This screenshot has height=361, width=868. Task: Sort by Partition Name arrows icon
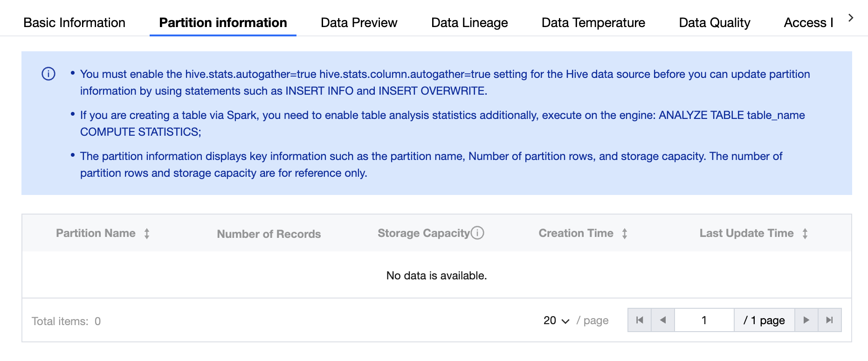pos(147,234)
